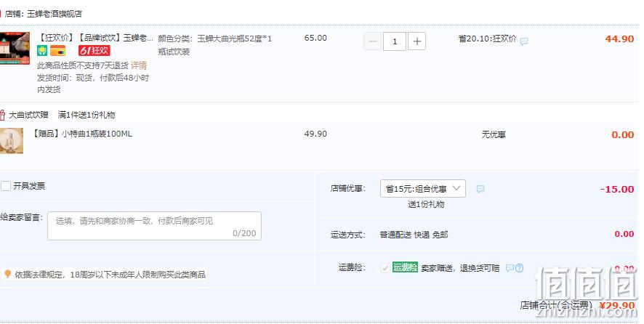Image resolution: width=644 pixels, height=324 pixels.
Task: Open the green Android badge under the product title
Action: 42,51
